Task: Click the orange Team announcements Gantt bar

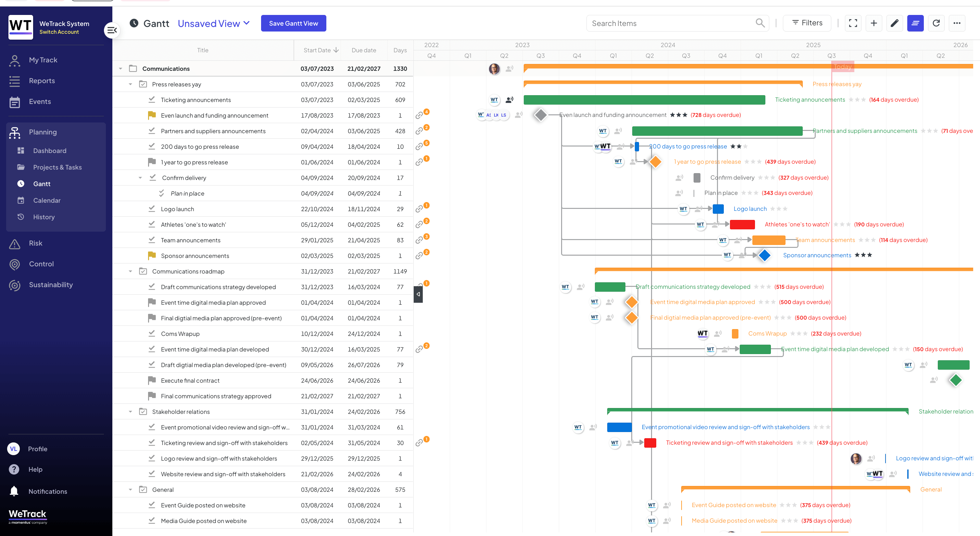Action: coord(769,240)
